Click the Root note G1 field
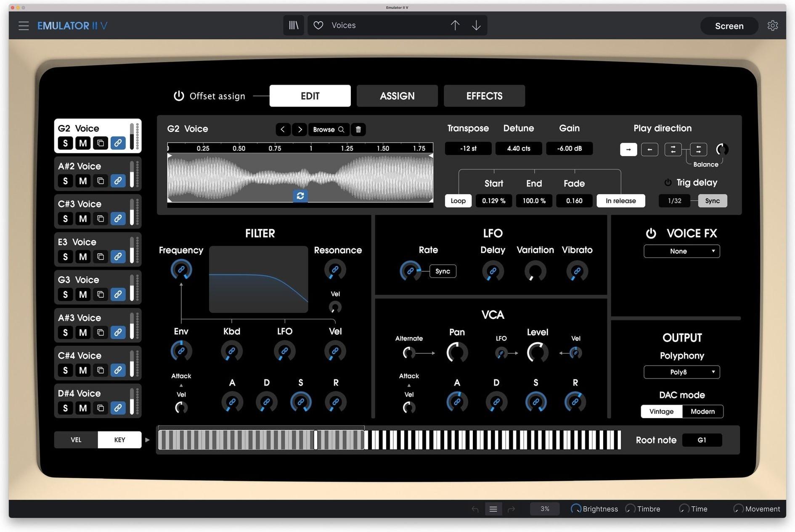795x532 pixels. click(x=702, y=440)
